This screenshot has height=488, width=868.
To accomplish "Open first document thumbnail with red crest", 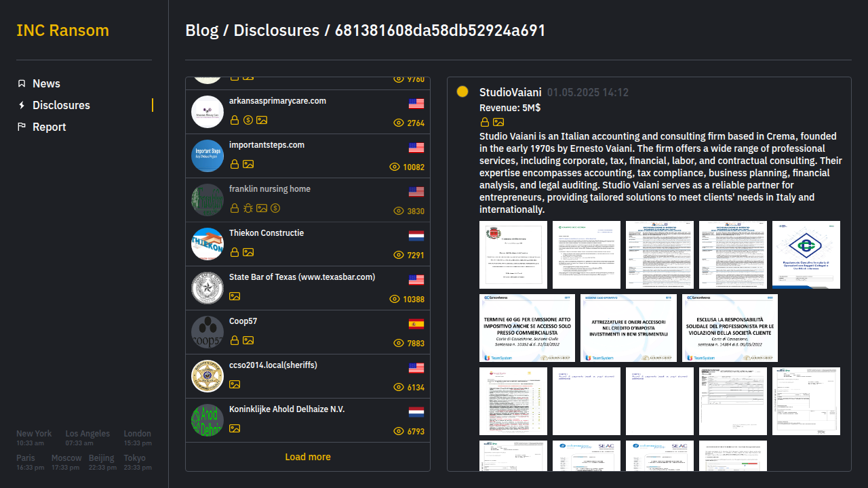I will tap(513, 255).
